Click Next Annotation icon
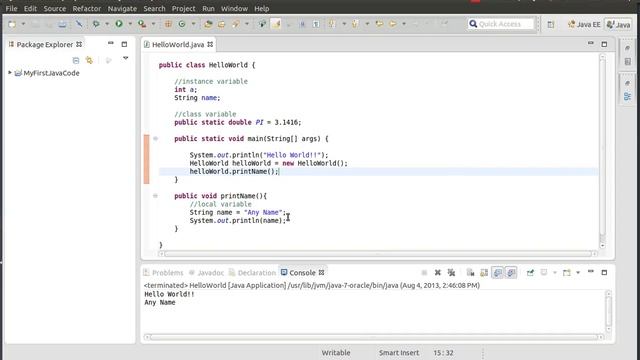The height and width of the screenshot is (360, 640). coord(332,24)
